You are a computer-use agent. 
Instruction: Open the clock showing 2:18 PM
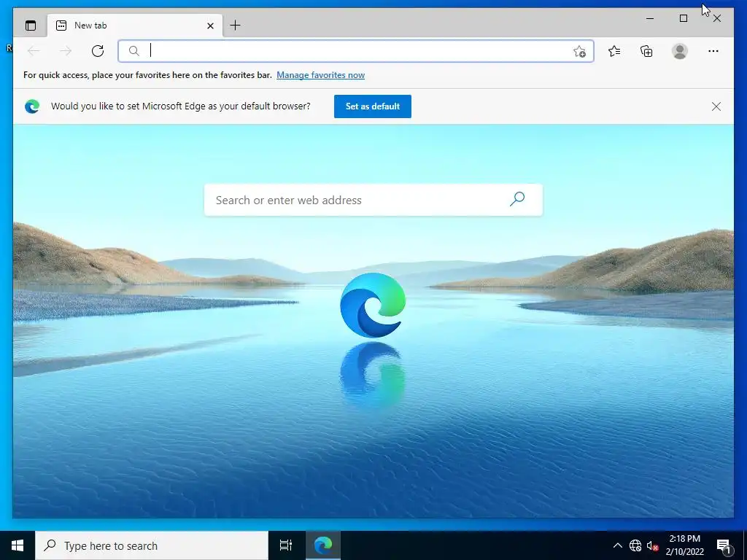pos(684,545)
